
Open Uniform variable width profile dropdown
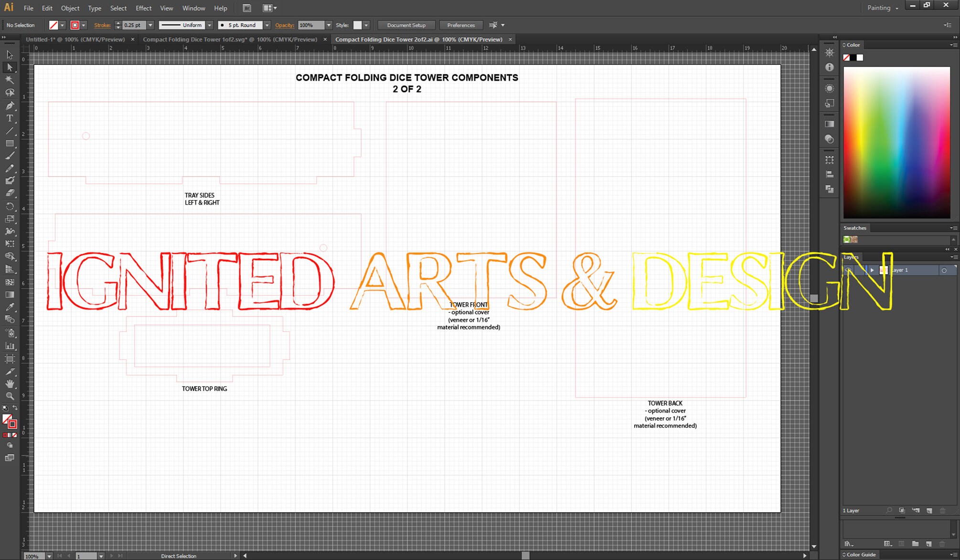(209, 25)
